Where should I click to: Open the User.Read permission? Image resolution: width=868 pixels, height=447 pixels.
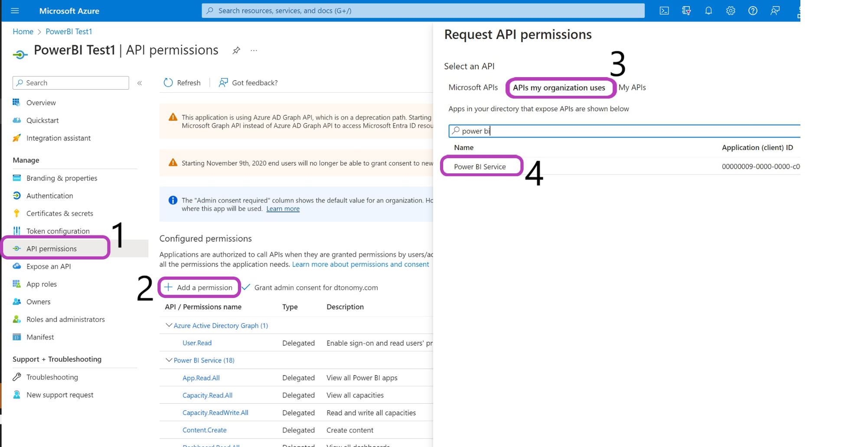197,343
